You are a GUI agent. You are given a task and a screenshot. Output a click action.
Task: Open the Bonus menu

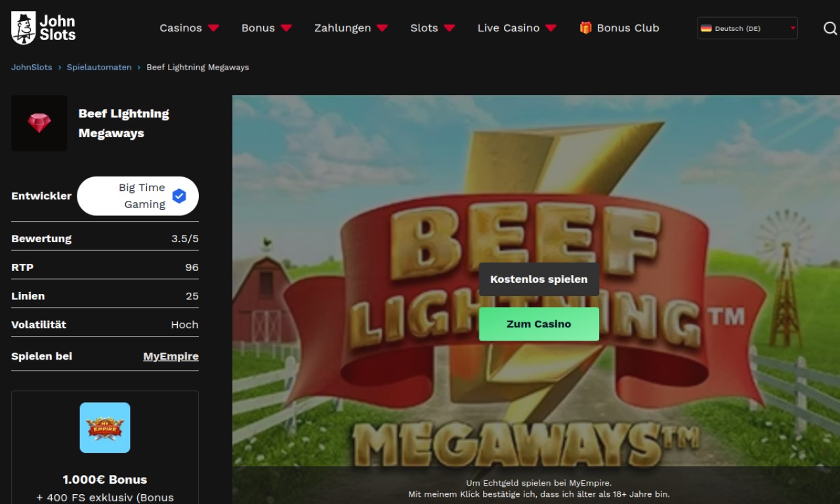(258, 28)
